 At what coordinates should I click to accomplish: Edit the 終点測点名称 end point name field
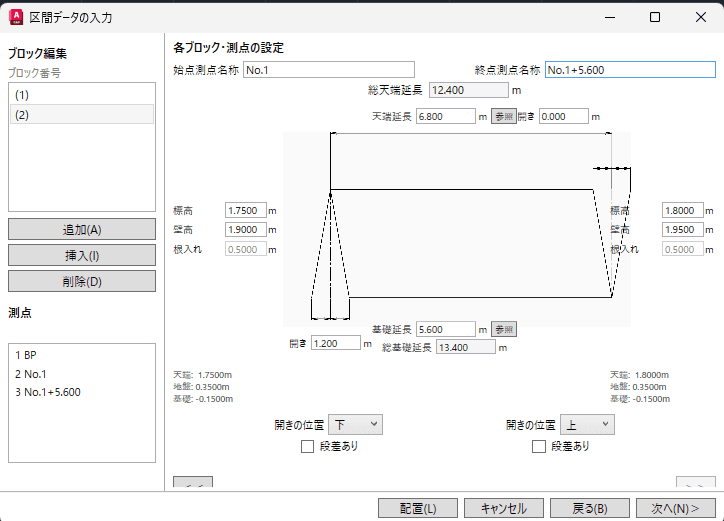click(x=630, y=70)
